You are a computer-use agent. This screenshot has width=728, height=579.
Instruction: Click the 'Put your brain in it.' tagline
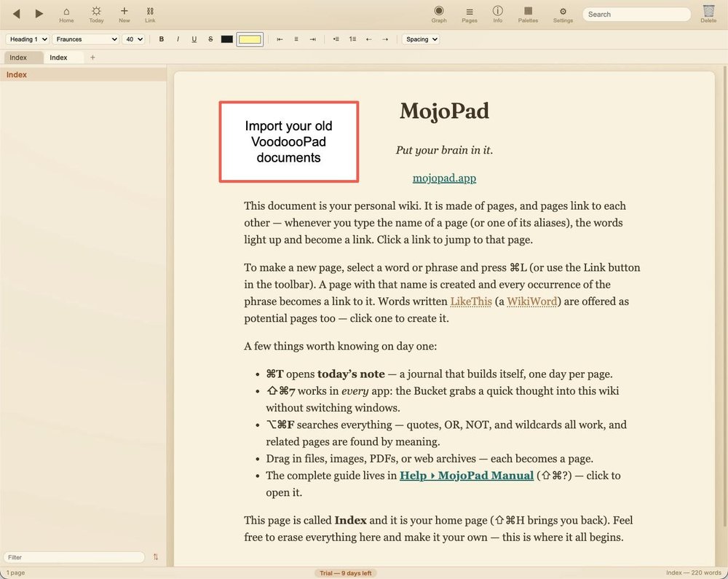(x=444, y=150)
